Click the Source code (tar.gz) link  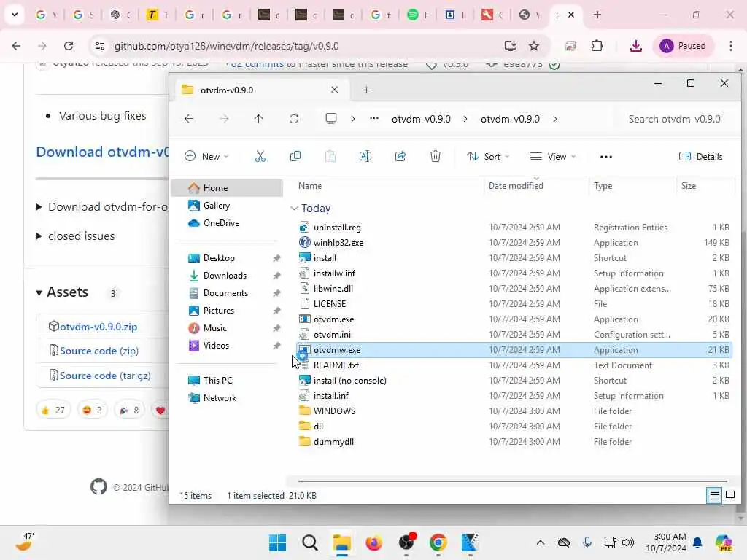point(105,376)
